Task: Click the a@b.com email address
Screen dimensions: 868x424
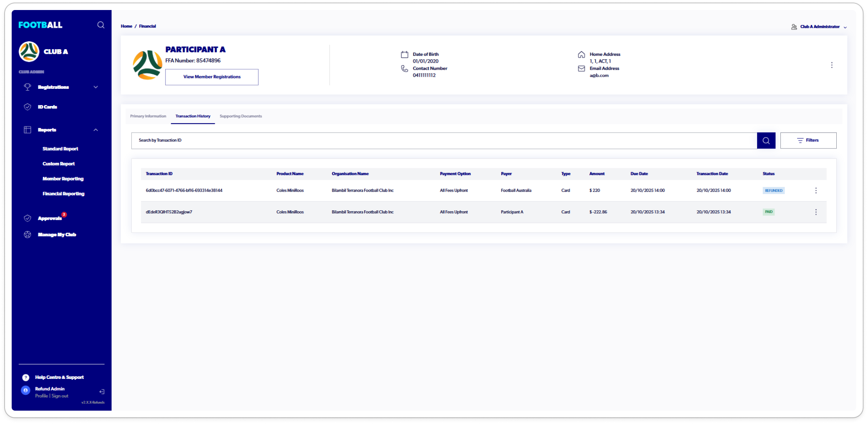Action: click(599, 76)
